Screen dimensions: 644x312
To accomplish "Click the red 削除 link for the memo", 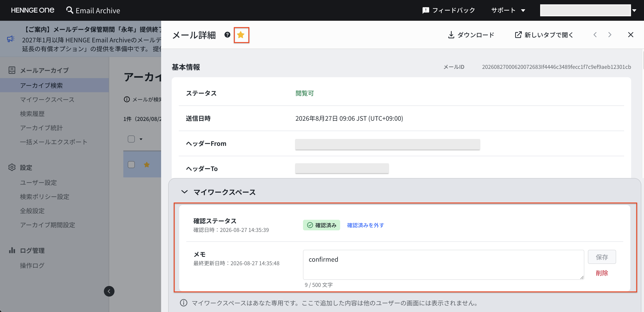I will (x=602, y=273).
